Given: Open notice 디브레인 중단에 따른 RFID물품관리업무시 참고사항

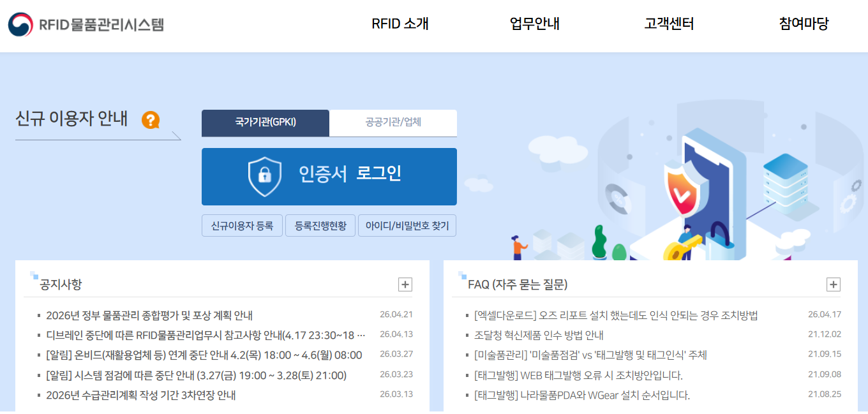Looking at the screenshot, I should [x=206, y=336].
